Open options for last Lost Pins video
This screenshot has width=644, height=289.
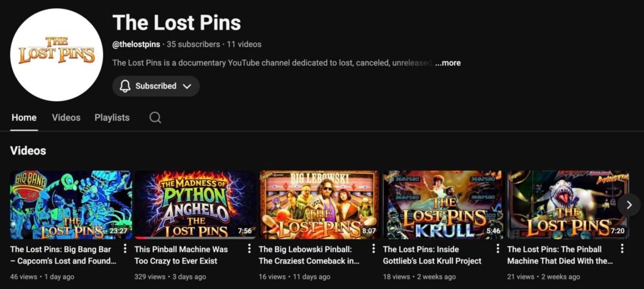(x=622, y=249)
